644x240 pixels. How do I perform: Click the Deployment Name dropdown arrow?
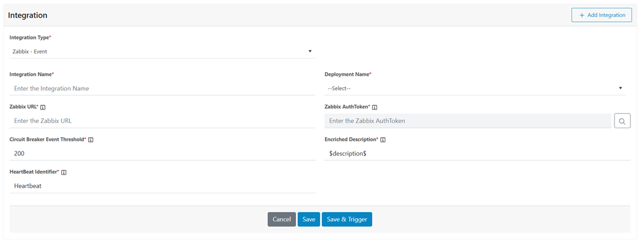620,88
